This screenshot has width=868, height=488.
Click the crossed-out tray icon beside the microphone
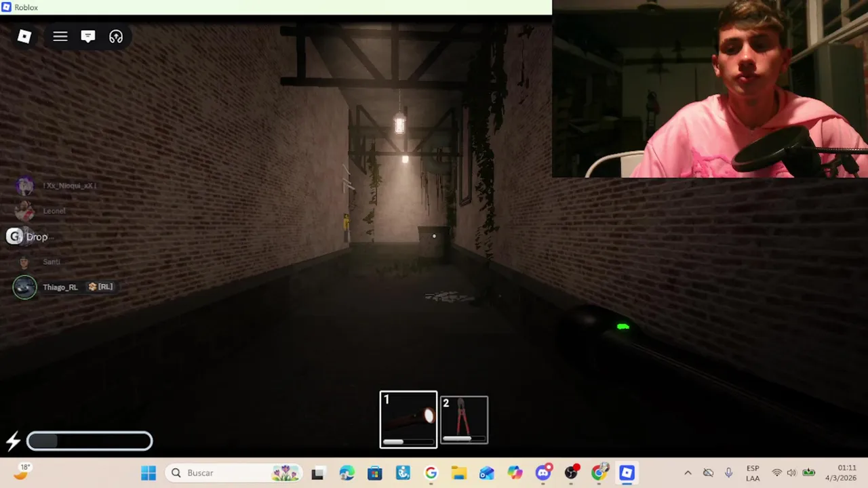tap(708, 473)
